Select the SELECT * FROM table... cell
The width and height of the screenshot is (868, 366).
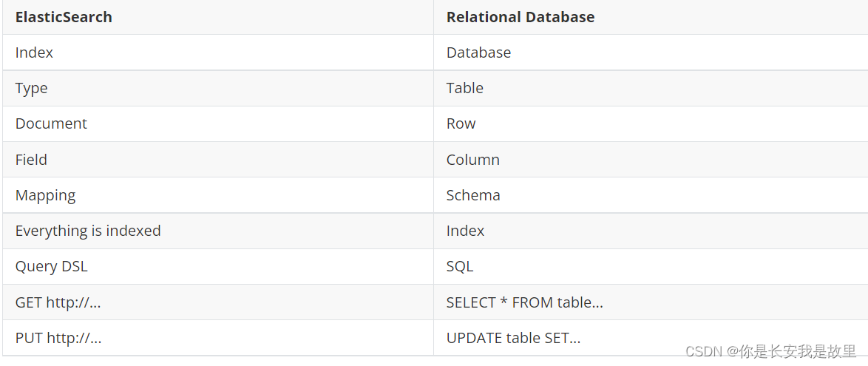[524, 302]
